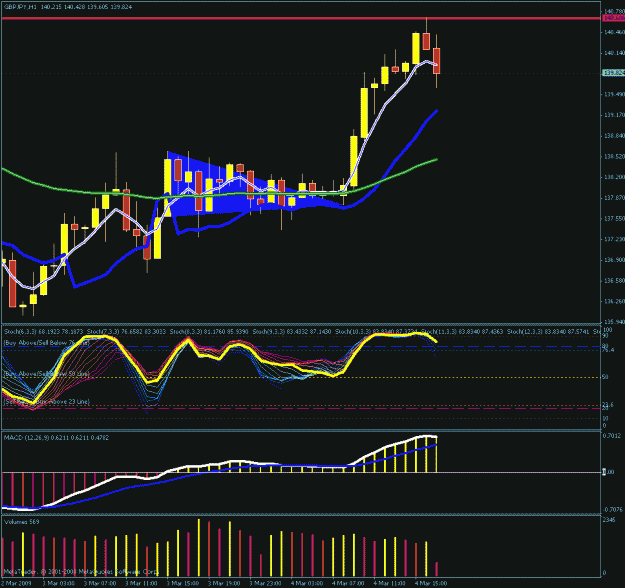Click price scale value 139.170
This screenshot has width=625, height=588.
pyautogui.click(x=614, y=115)
